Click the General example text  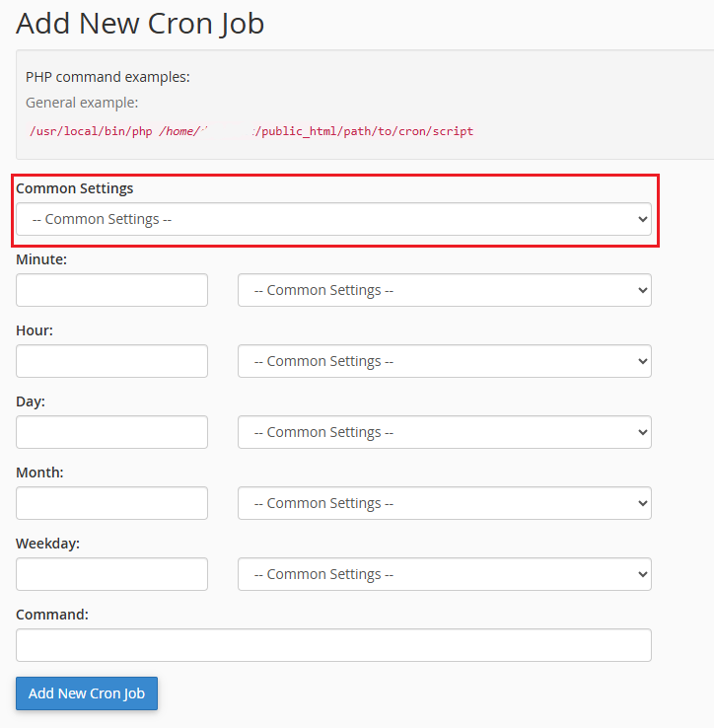pyautogui.click(x=82, y=103)
